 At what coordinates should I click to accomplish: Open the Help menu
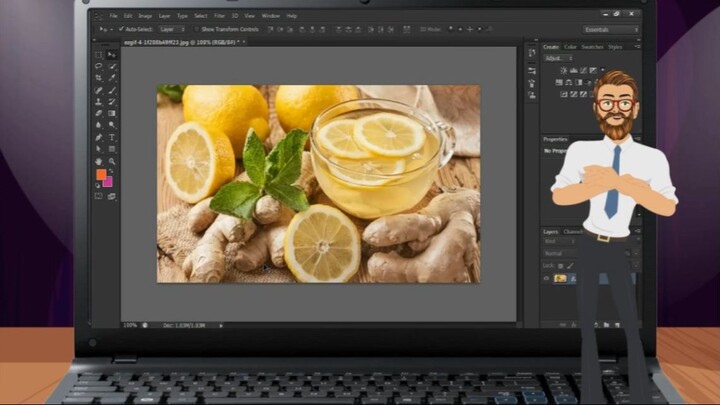tap(292, 16)
